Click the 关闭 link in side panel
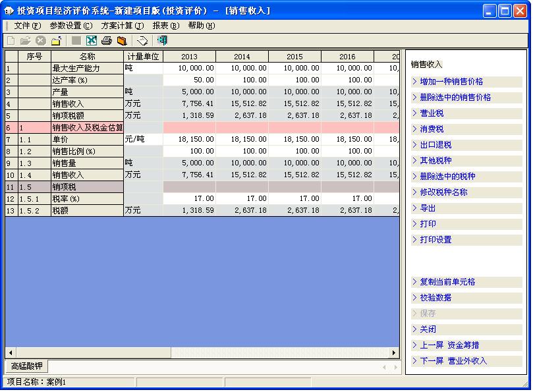 pos(428,329)
